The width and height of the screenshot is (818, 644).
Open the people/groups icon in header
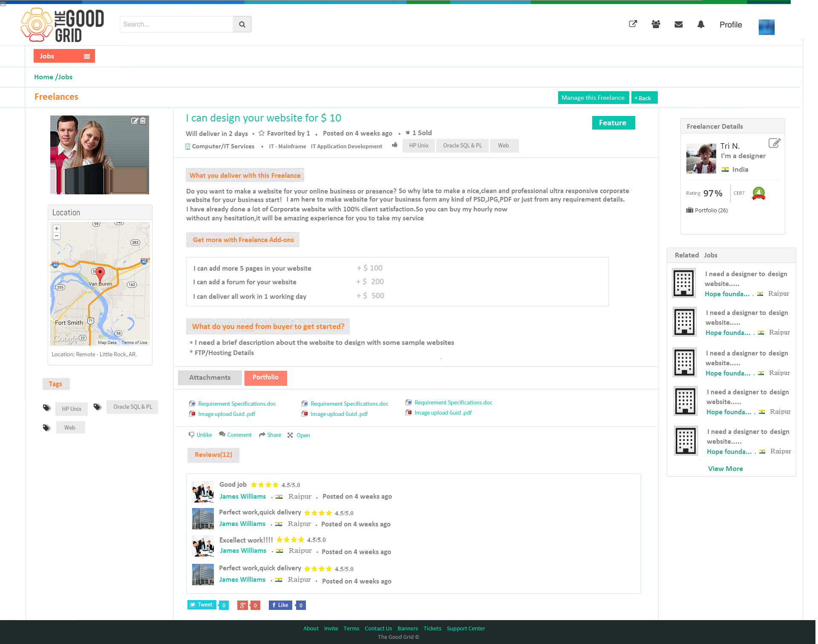[x=656, y=24]
